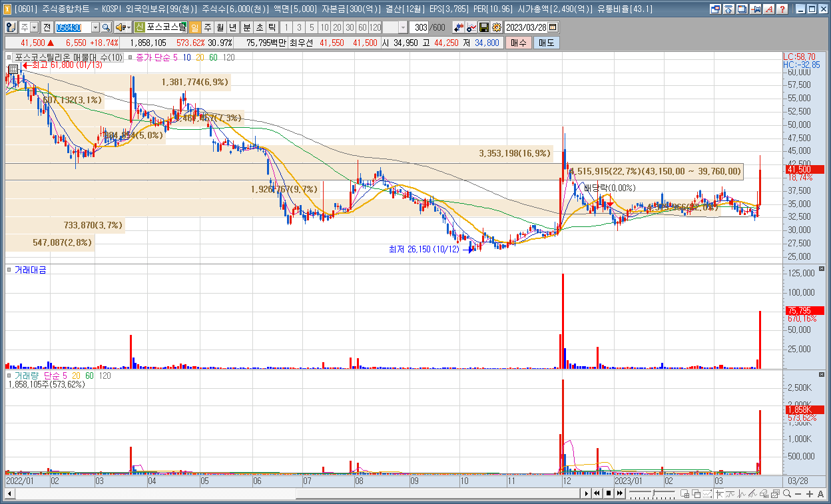Select the monthly 월 period toggle
This screenshot has height=504, width=831.
220,27
